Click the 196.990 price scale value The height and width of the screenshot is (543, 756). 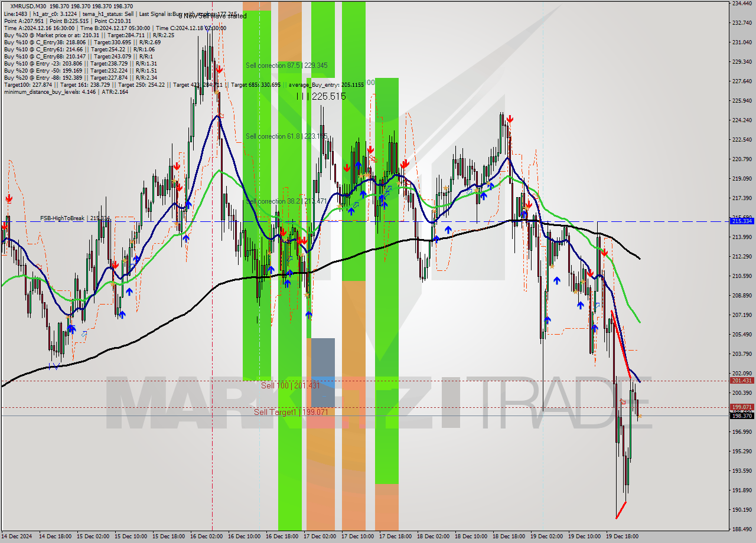pyautogui.click(x=742, y=432)
